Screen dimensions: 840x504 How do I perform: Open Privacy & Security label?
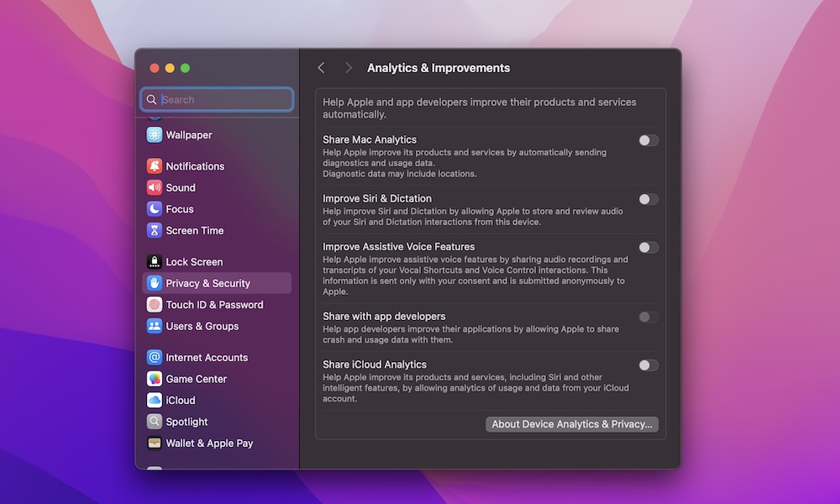[x=207, y=283]
